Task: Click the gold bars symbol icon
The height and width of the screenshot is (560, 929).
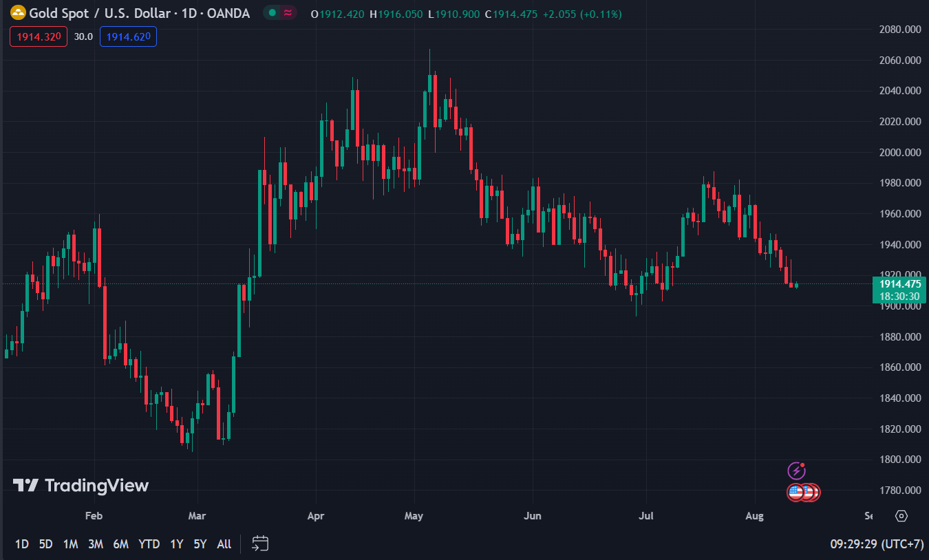Action: pyautogui.click(x=18, y=14)
